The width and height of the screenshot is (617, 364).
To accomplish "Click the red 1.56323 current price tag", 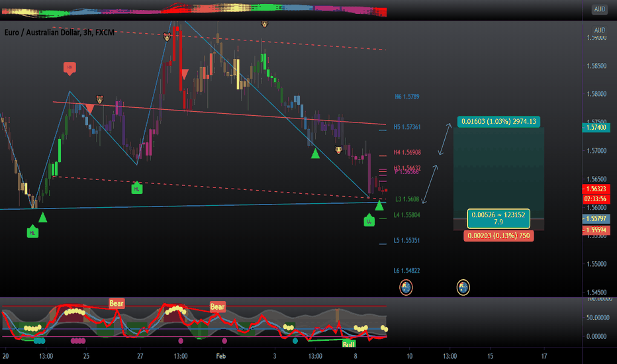I will tap(596, 189).
